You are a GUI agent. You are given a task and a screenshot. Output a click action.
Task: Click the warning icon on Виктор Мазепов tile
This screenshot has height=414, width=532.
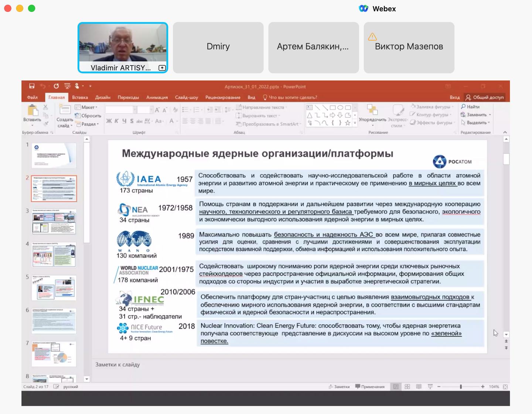coord(372,37)
